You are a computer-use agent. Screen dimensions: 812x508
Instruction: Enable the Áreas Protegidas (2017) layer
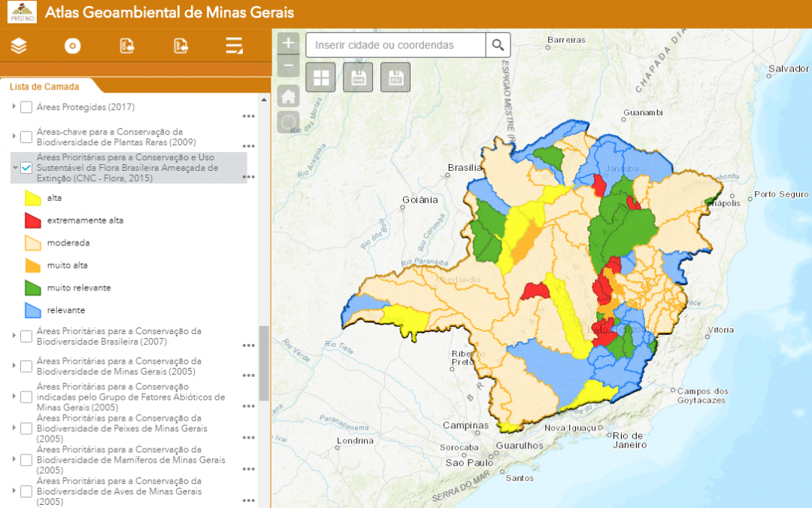coord(26,107)
